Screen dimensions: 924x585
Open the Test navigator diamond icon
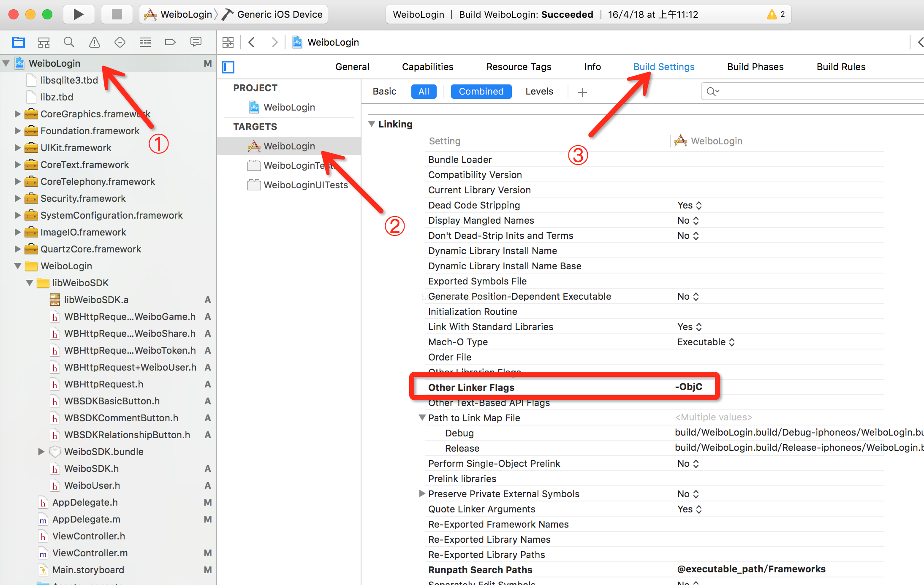(x=120, y=42)
